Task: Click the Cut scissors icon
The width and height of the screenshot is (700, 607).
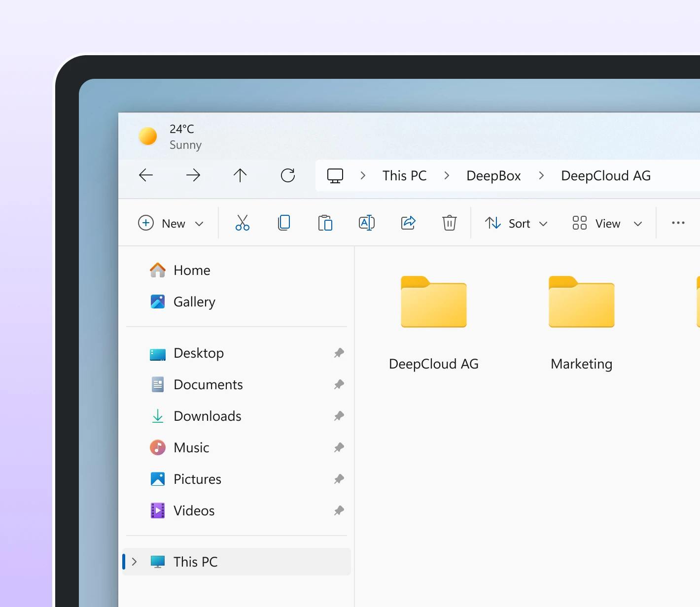Action: [x=243, y=223]
